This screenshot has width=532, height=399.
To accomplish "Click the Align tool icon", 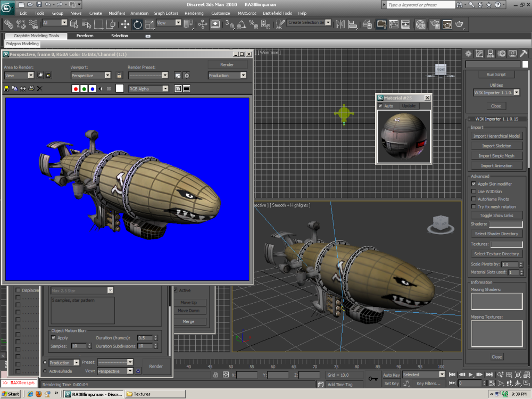I will pos(353,24).
